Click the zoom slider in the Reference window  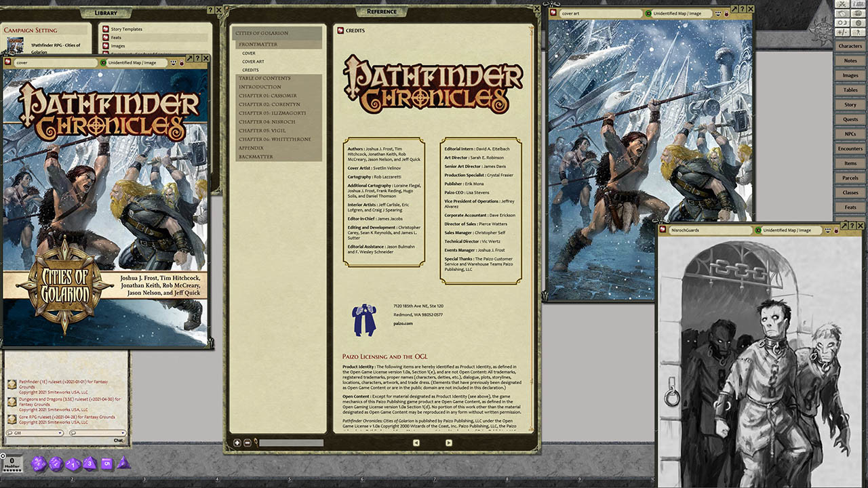[x=292, y=442]
